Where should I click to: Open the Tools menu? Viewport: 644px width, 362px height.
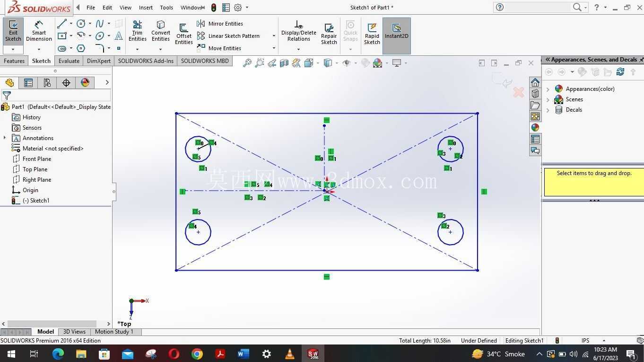[166, 8]
